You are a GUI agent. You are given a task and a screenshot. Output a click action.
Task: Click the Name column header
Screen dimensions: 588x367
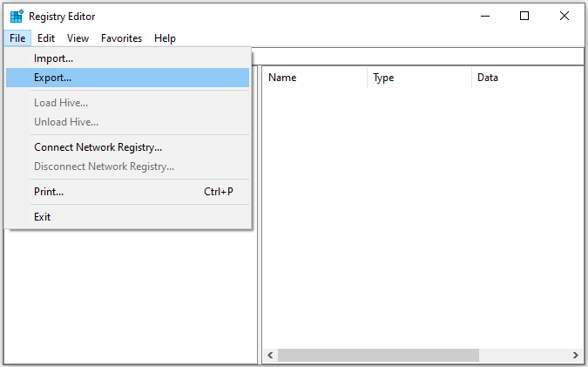[x=314, y=78]
